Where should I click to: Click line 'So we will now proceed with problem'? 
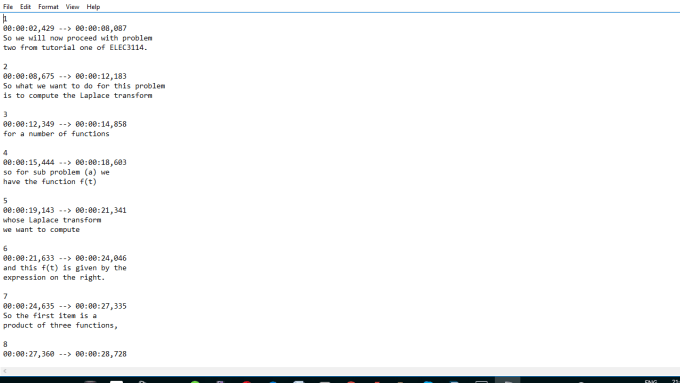pos(78,38)
